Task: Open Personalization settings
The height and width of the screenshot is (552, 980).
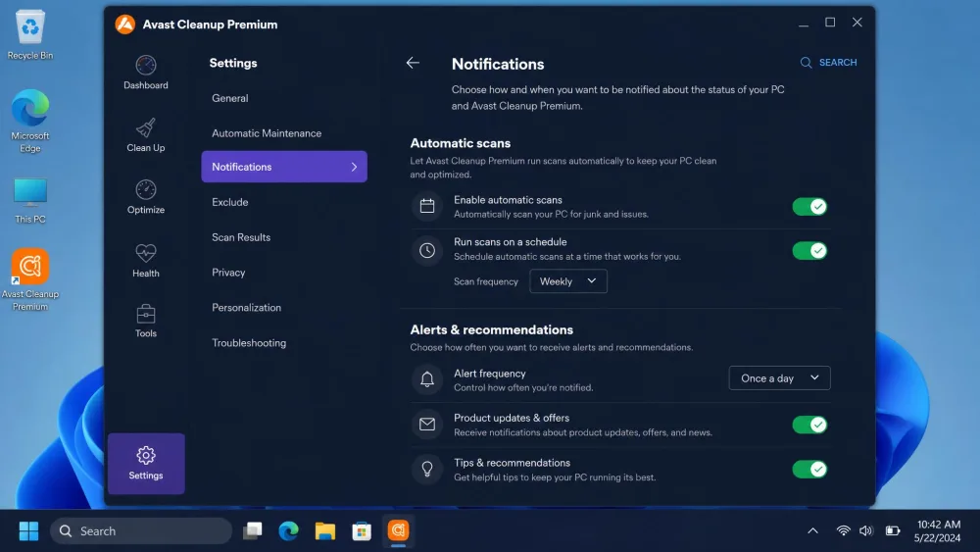Action: tap(246, 308)
